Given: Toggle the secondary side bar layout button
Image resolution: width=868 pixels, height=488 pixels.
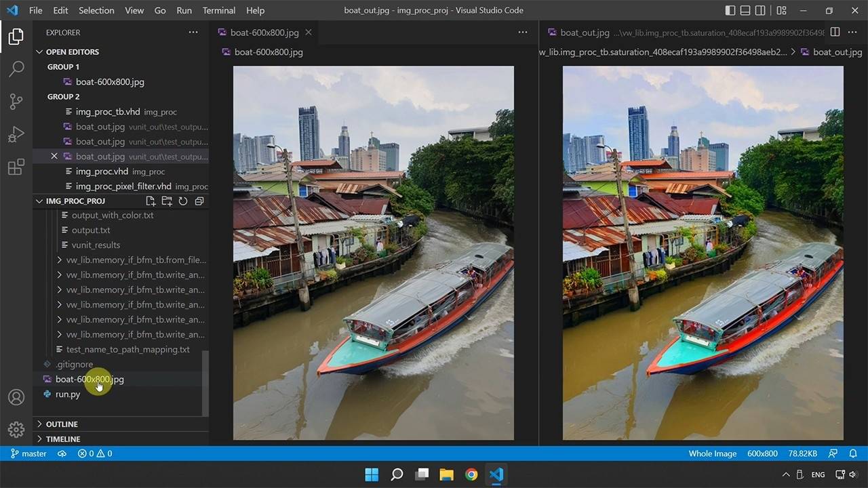Looking at the screenshot, I should pyautogui.click(x=761, y=10).
